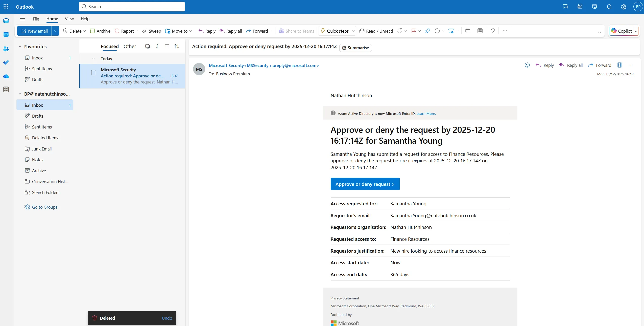
Task: Open the Quick steps dropdown arrow
Action: [x=353, y=31]
